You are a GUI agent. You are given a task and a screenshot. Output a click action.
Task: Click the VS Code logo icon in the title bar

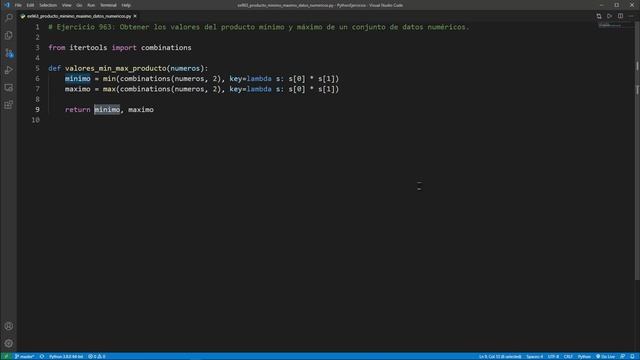coord(7,5)
